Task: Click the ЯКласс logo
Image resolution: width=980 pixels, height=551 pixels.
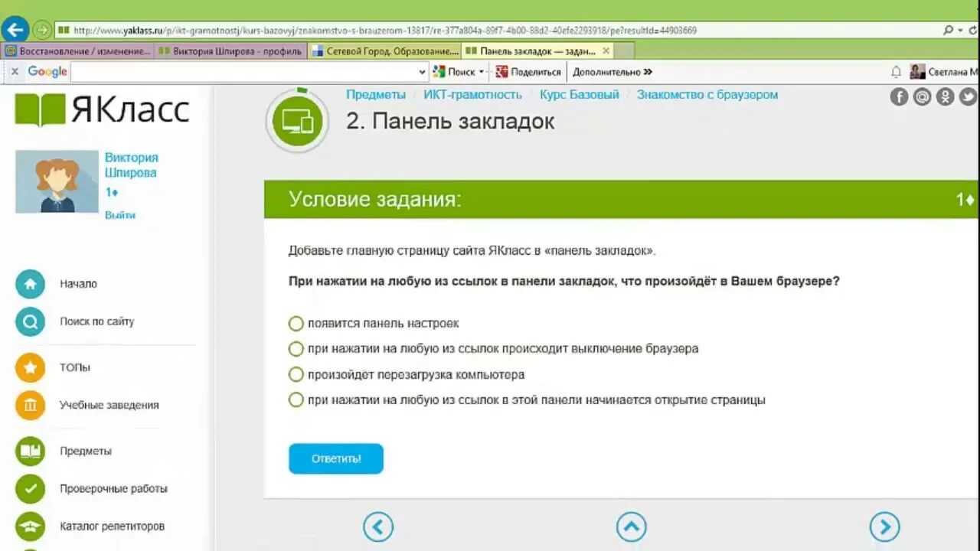Action: [102, 109]
